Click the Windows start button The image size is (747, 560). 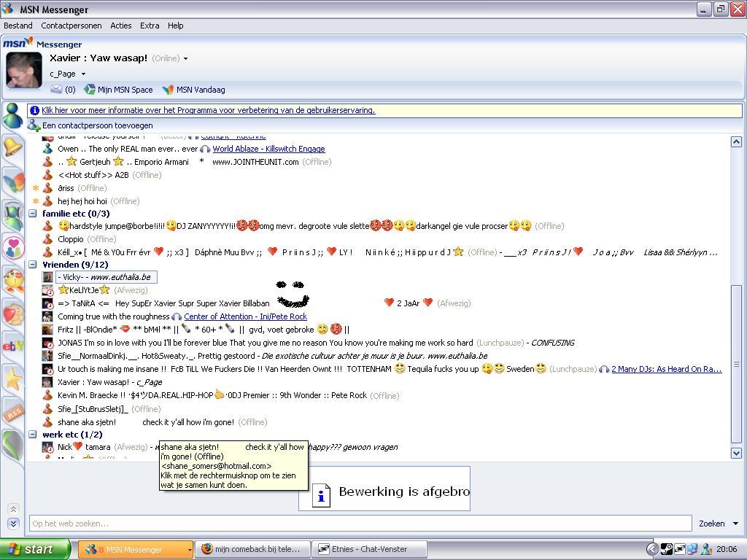35,549
